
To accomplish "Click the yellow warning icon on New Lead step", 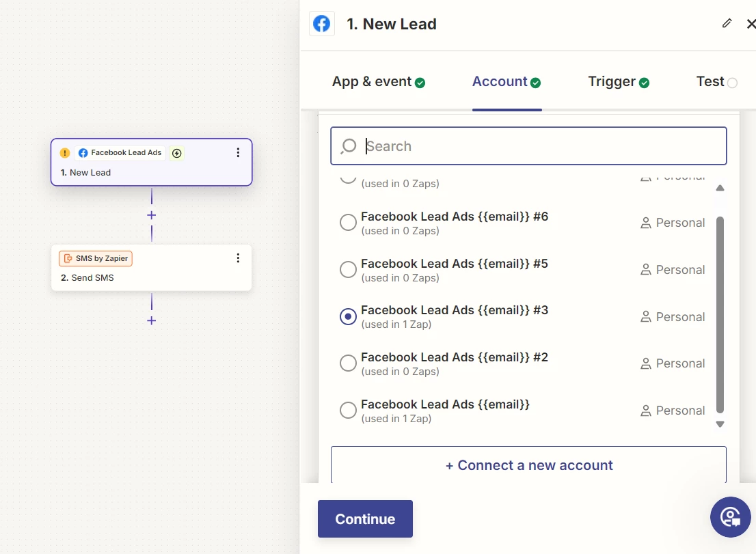I will (x=65, y=153).
